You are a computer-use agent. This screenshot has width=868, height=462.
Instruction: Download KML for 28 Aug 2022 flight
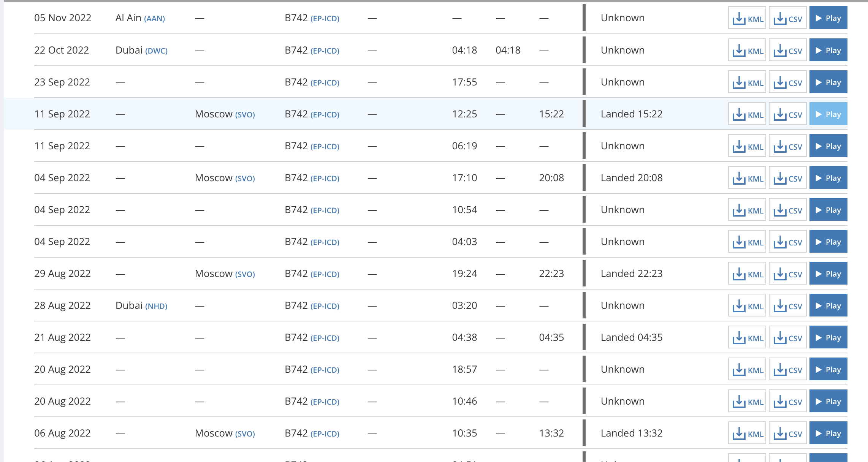tap(747, 305)
